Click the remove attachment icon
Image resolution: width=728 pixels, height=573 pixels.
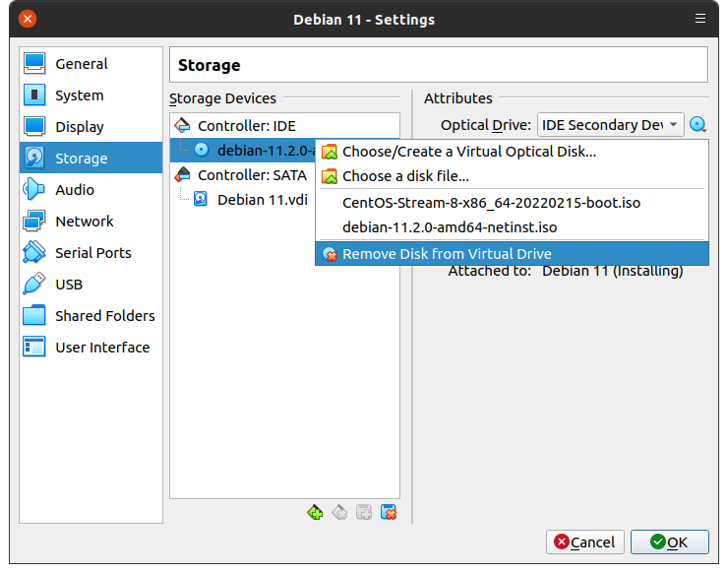point(389,512)
